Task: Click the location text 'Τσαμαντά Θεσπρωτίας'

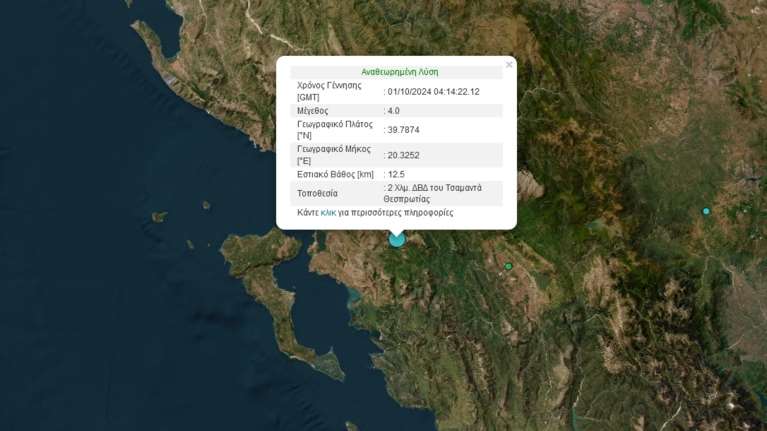Action: point(433,193)
